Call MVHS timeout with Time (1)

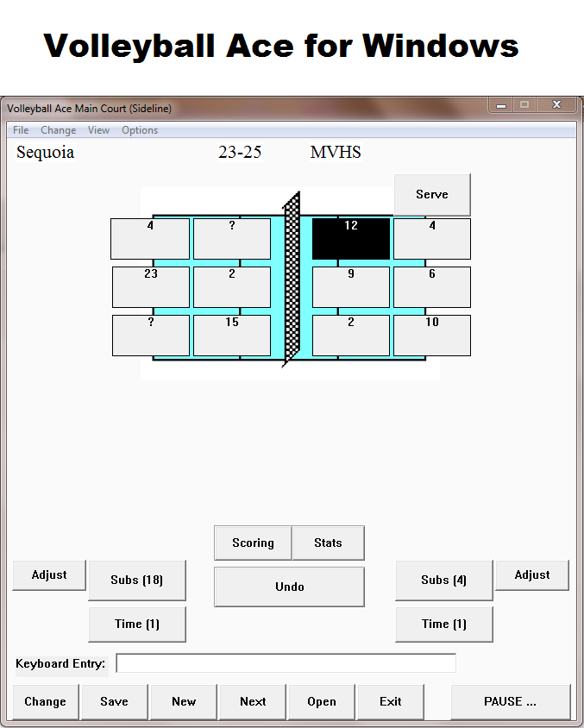click(x=443, y=624)
